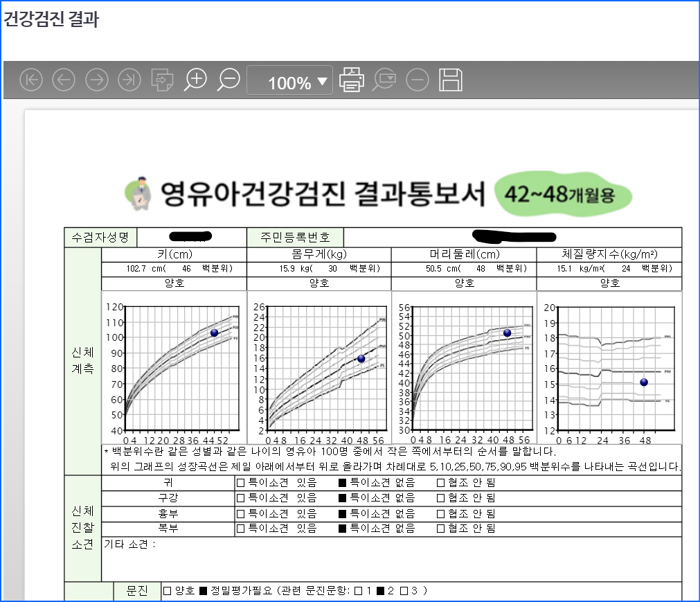Check 문진문항 item 1 box
The width and height of the screenshot is (700, 602).
click(358, 591)
